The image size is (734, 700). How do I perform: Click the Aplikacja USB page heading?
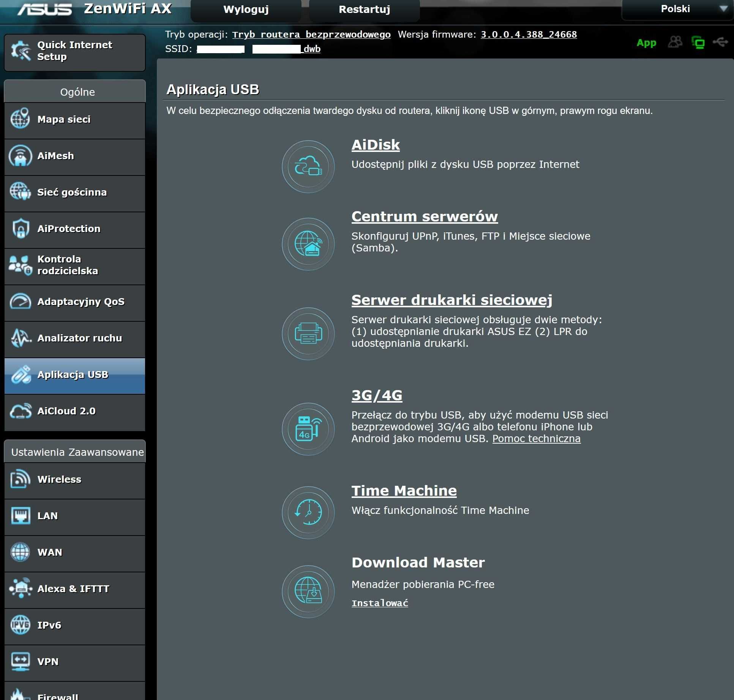[x=213, y=90]
